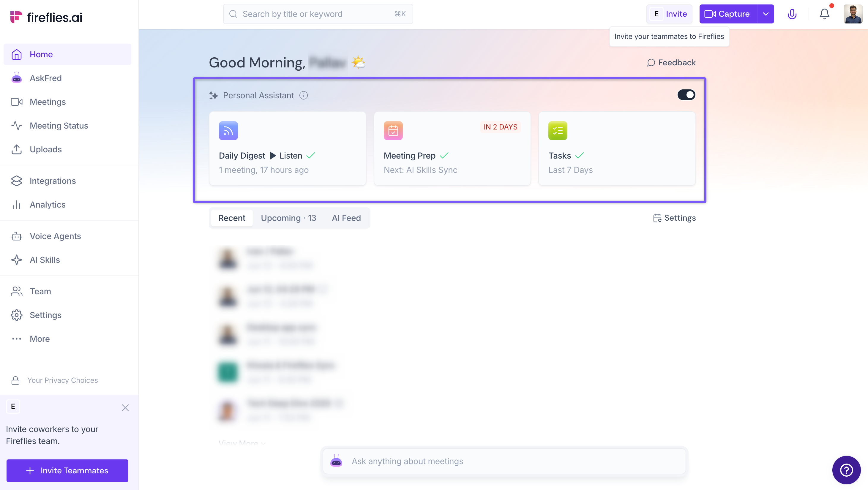Click the fireflies.ai logo
Image resolution: width=868 pixels, height=490 pixels.
click(x=46, y=17)
